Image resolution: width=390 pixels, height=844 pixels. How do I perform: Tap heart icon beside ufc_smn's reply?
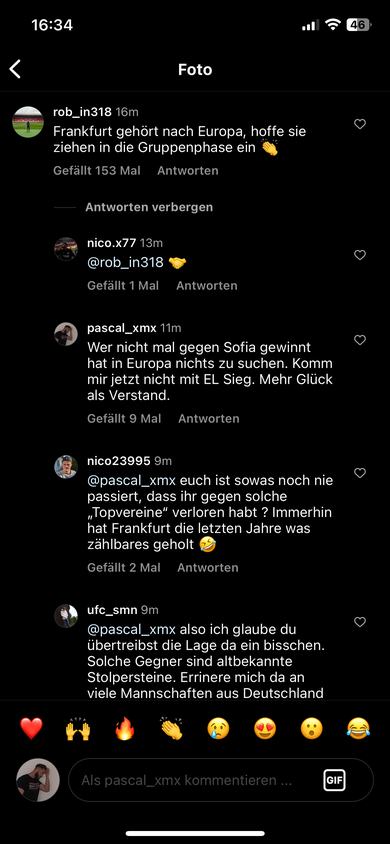click(x=360, y=622)
